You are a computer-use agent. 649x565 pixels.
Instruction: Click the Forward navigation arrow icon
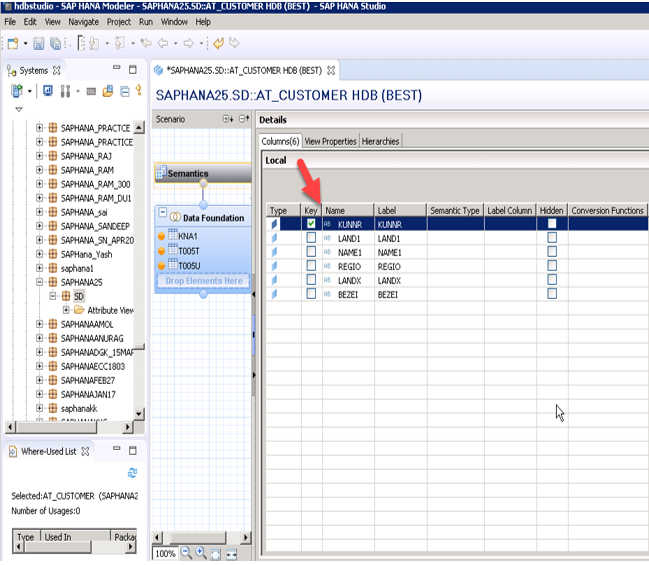(189, 43)
